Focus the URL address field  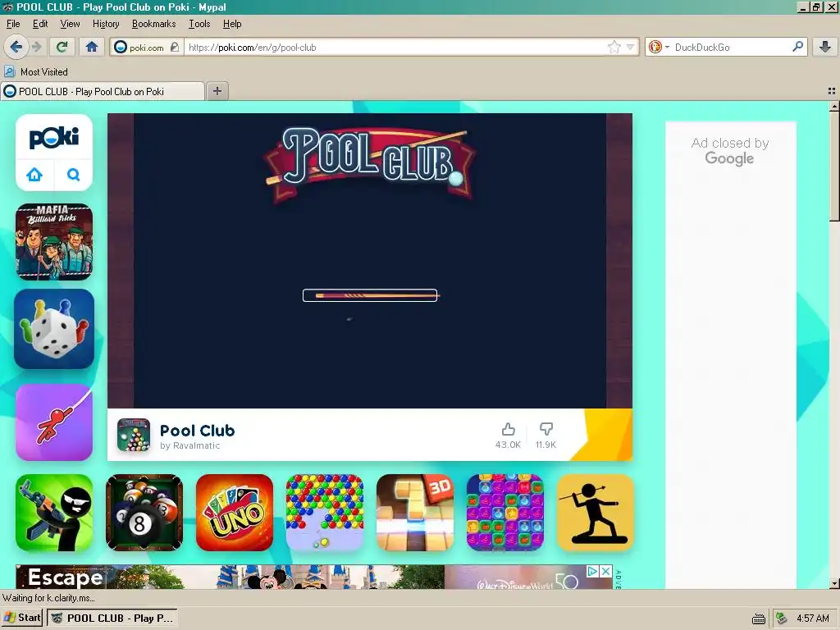pyautogui.click(x=395, y=47)
